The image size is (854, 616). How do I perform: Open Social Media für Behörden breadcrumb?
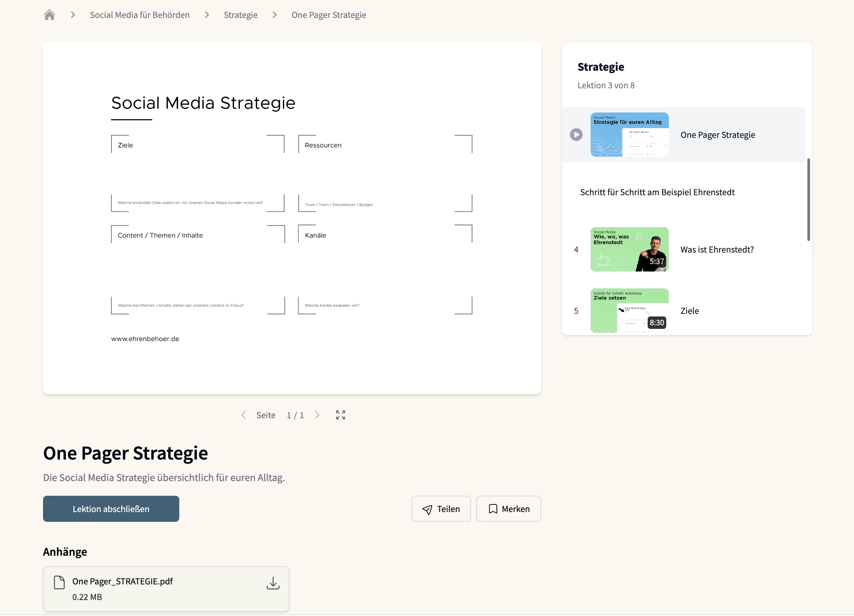point(140,15)
